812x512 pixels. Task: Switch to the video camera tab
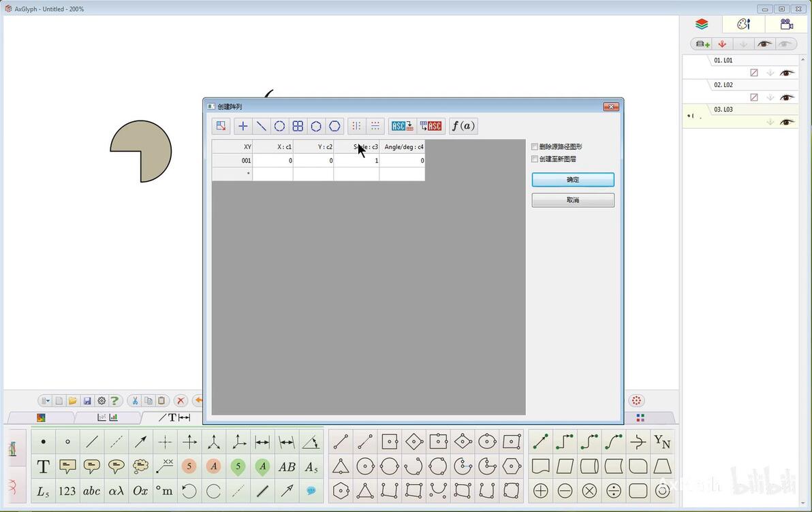point(786,25)
